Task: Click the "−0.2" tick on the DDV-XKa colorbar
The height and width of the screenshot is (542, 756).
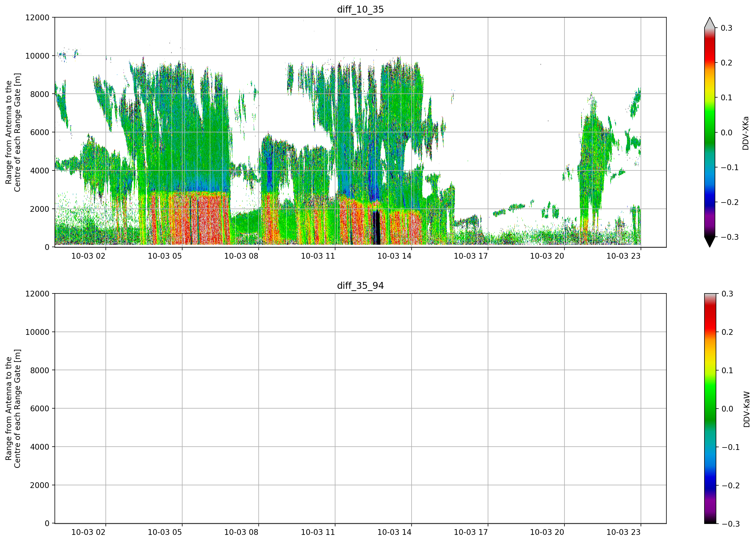Action: tap(730, 203)
